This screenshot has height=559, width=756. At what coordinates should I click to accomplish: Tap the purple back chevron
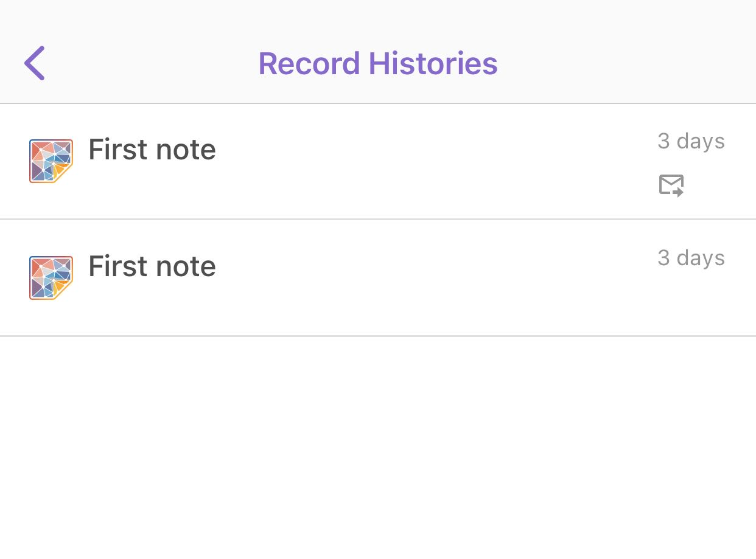tap(35, 63)
